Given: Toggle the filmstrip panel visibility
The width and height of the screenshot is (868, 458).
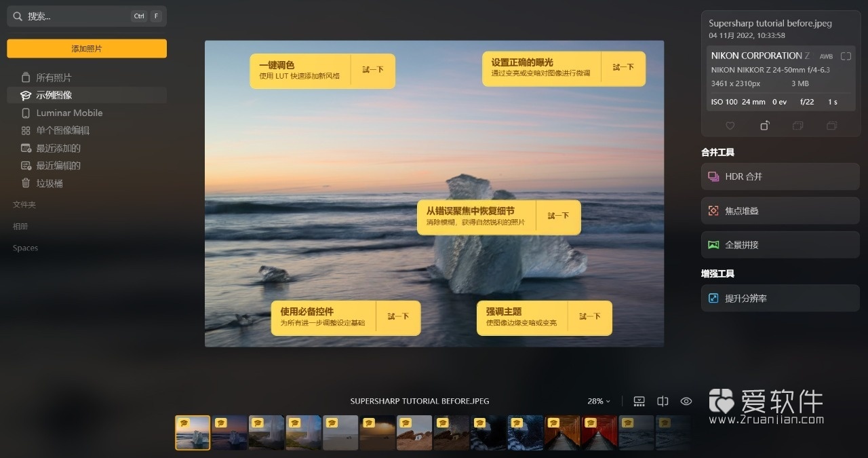Looking at the screenshot, I should [639, 401].
